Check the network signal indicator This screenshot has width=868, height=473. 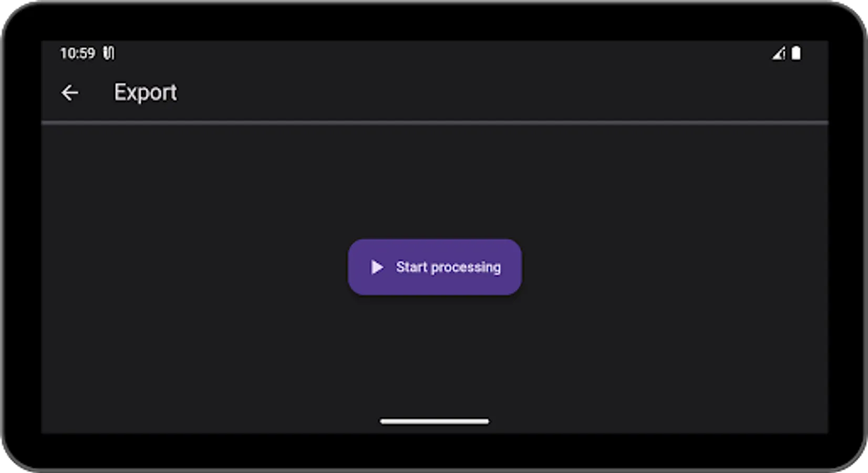779,53
